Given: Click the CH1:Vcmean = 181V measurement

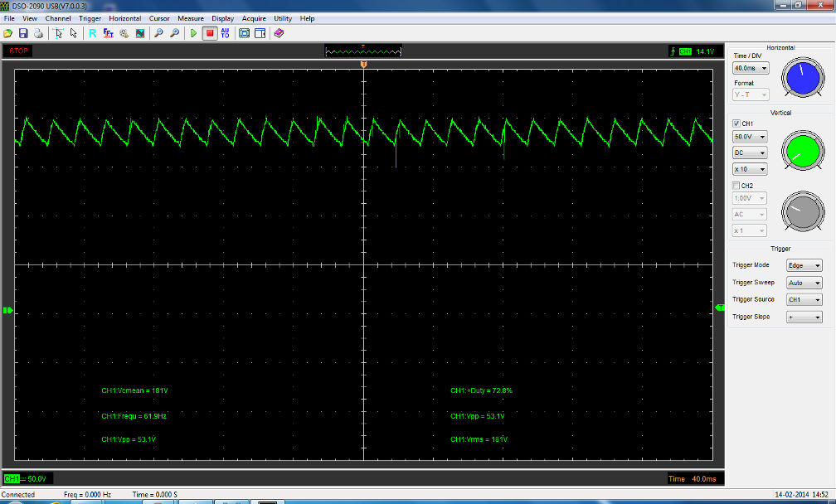Looking at the screenshot, I should tap(134, 390).
